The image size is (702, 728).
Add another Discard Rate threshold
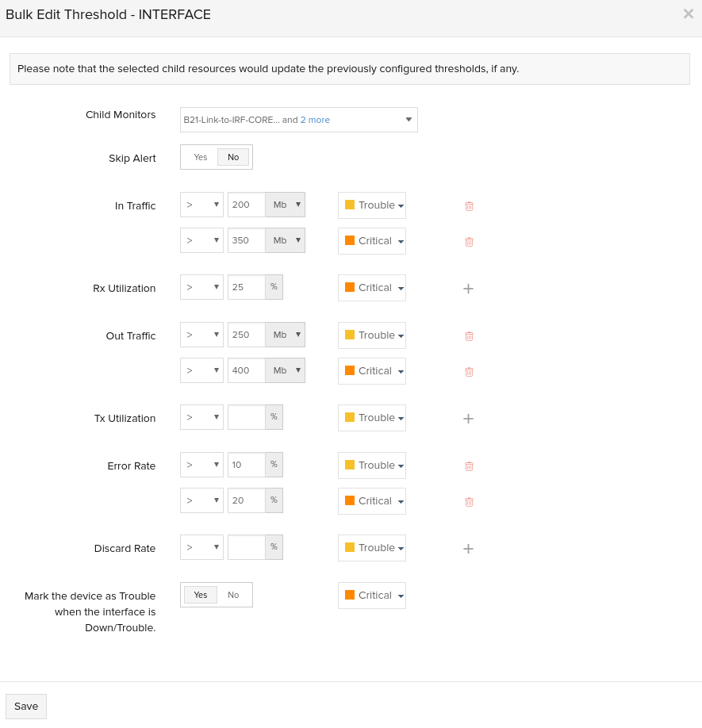pyautogui.click(x=468, y=548)
